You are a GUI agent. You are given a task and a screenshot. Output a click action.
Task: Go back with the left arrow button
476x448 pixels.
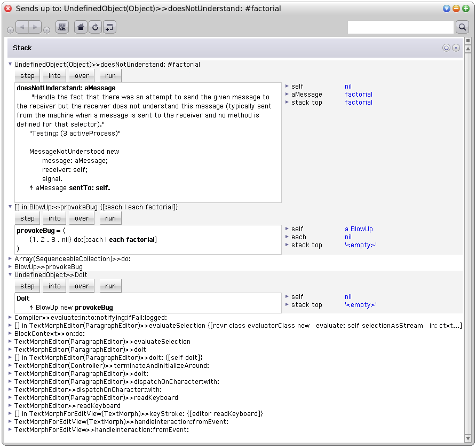pos(22,27)
